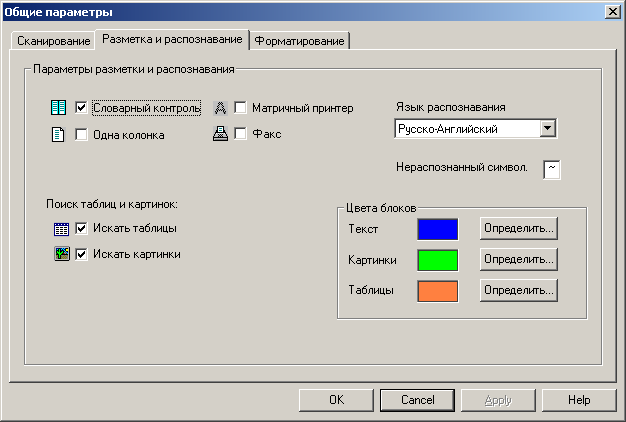Viewport: 626px width, 422px height.
Task: Click the table grid icon
Action: pyautogui.click(x=61, y=229)
